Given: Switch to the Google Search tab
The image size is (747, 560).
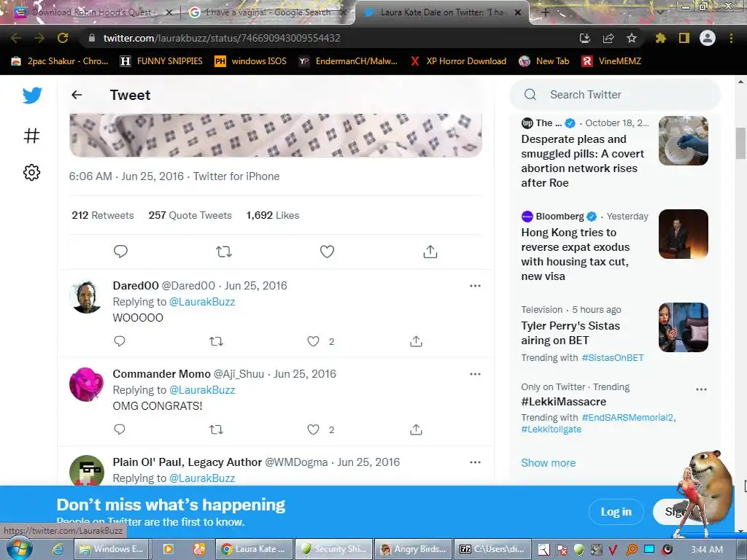Looking at the screenshot, I should (x=267, y=12).
